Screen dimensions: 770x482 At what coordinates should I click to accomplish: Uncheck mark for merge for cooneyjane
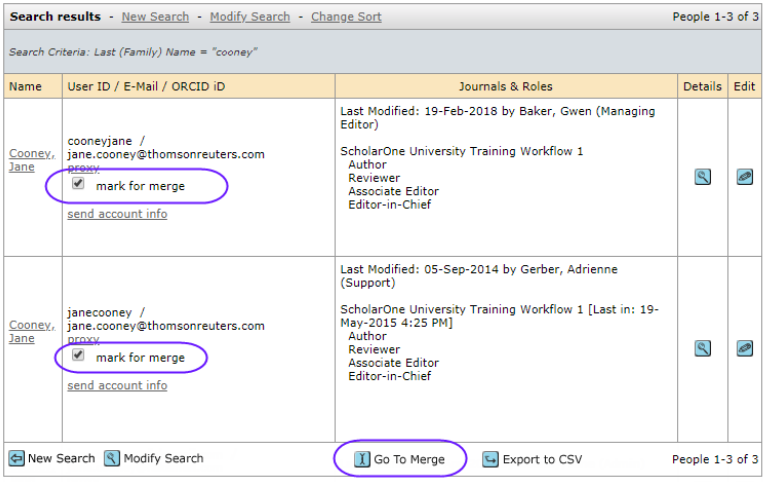pyautogui.click(x=78, y=185)
